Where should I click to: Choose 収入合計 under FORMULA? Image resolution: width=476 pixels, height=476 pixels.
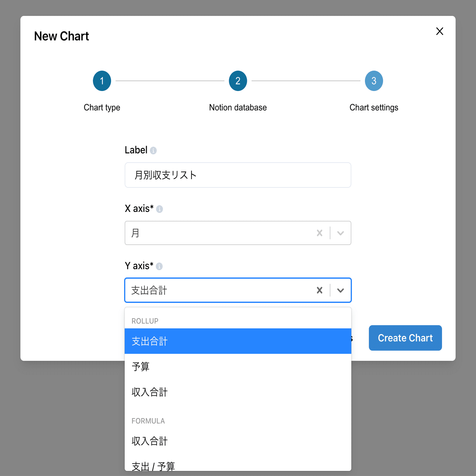[238, 441]
